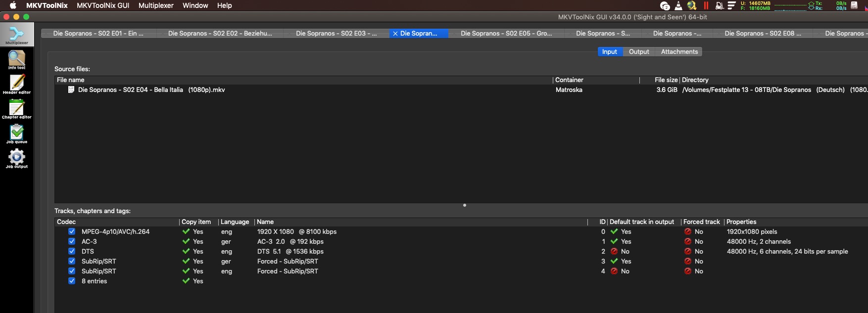Click the 48000 Hz, 2 channels properties cell
The height and width of the screenshot is (313, 868).
tap(759, 241)
